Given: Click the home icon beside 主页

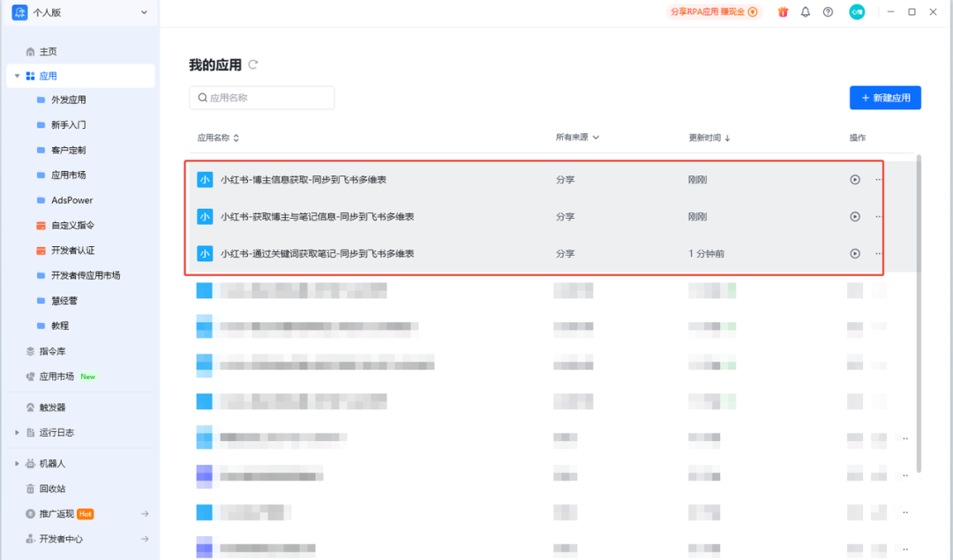Looking at the screenshot, I should (30, 52).
